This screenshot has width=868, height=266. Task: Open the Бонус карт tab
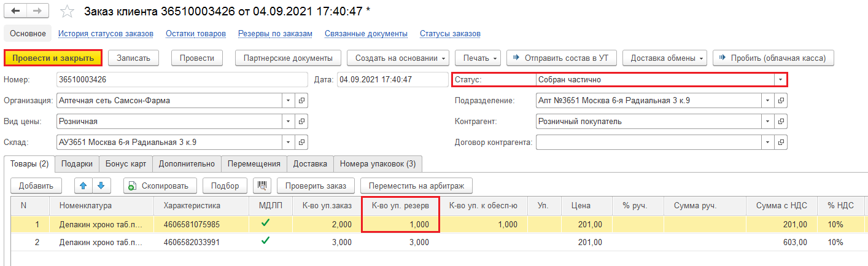(125, 163)
